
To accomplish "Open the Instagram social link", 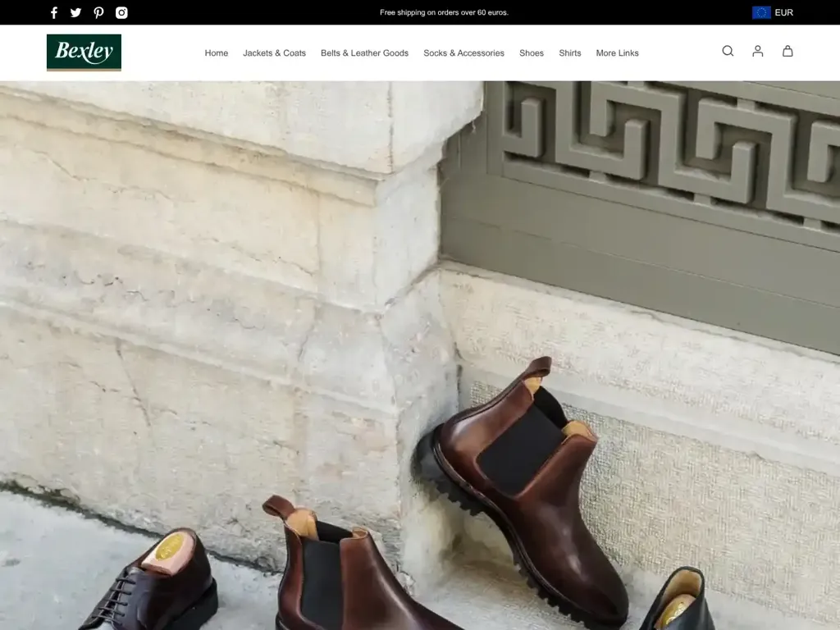I will point(121,12).
